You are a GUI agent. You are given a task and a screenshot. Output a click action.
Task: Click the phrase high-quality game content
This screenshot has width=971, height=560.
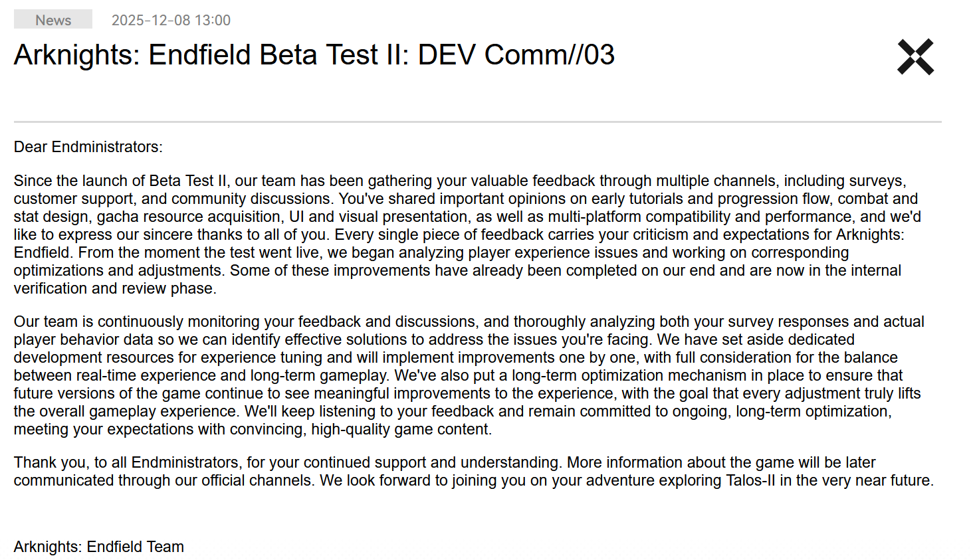(x=400, y=429)
